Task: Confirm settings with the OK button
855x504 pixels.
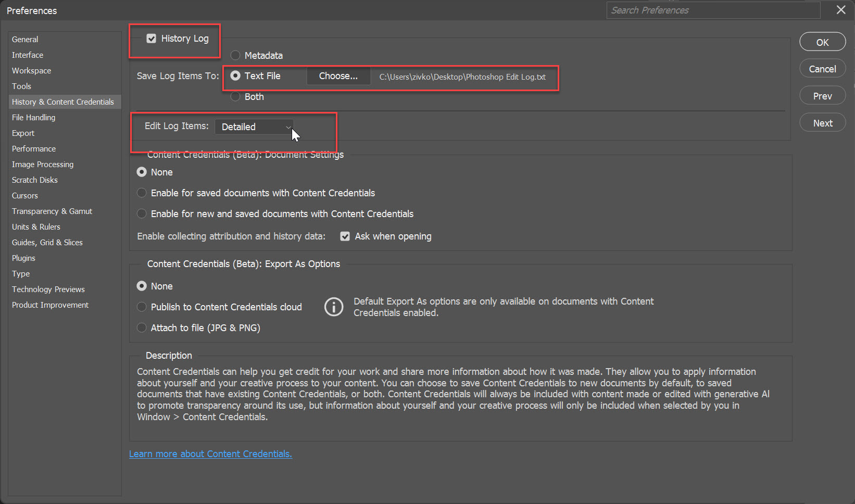Action: [x=822, y=42]
